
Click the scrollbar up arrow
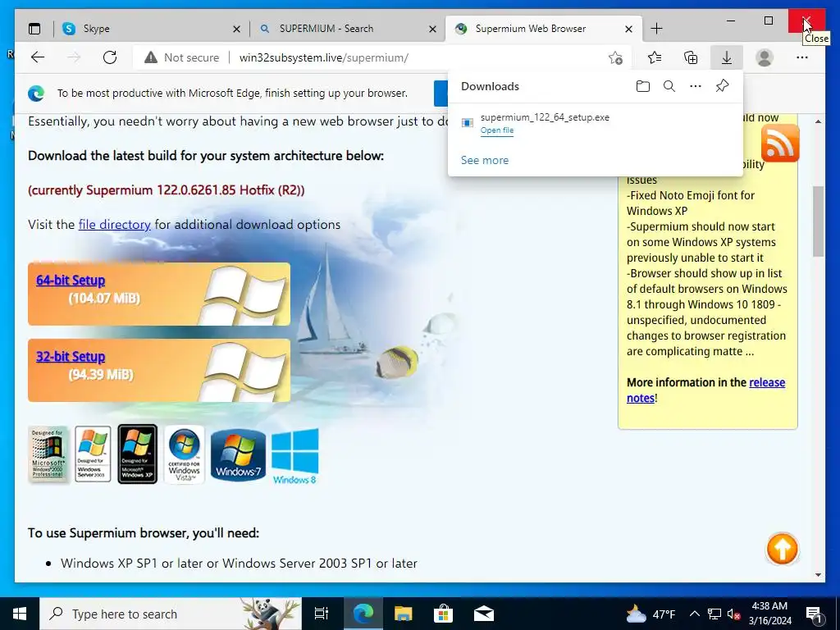click(818, 121)
